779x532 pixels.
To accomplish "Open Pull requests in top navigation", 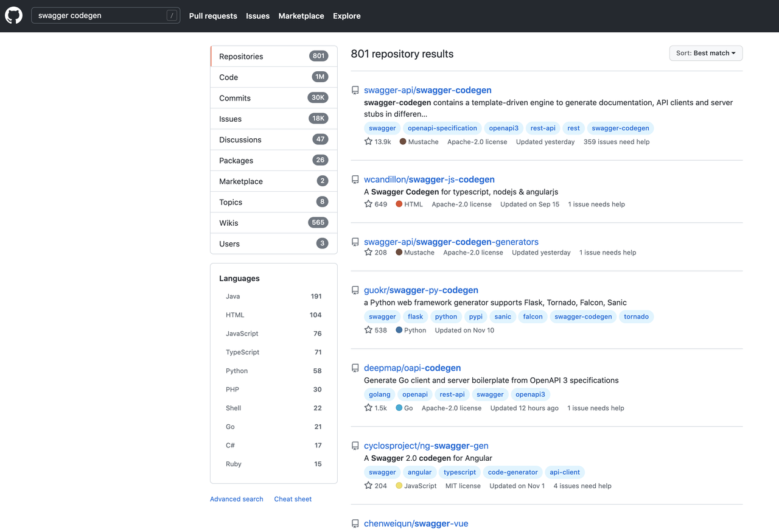I will point(213,16).
